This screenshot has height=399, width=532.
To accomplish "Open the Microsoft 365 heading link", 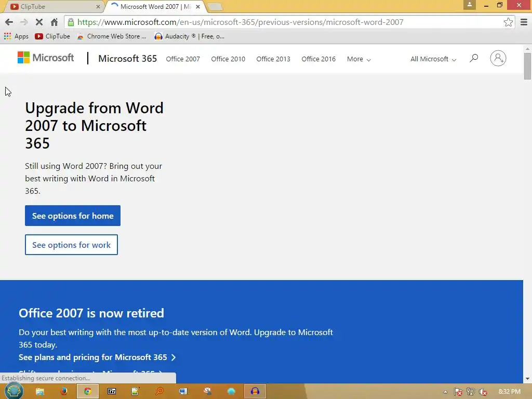I will click(x=128, y=59).
